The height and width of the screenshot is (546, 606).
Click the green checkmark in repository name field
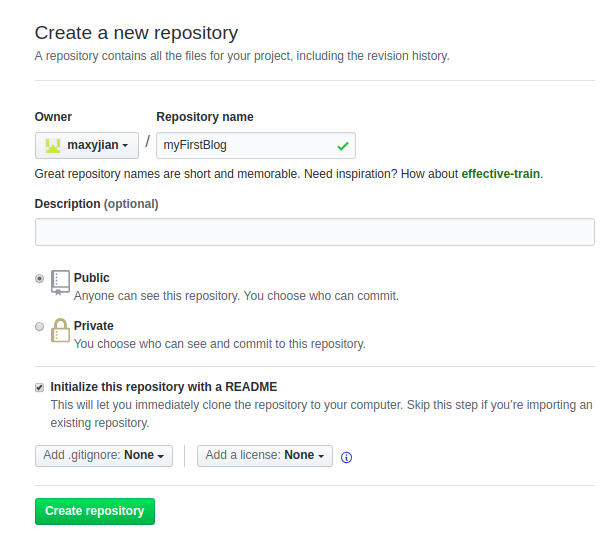(343, 146)
